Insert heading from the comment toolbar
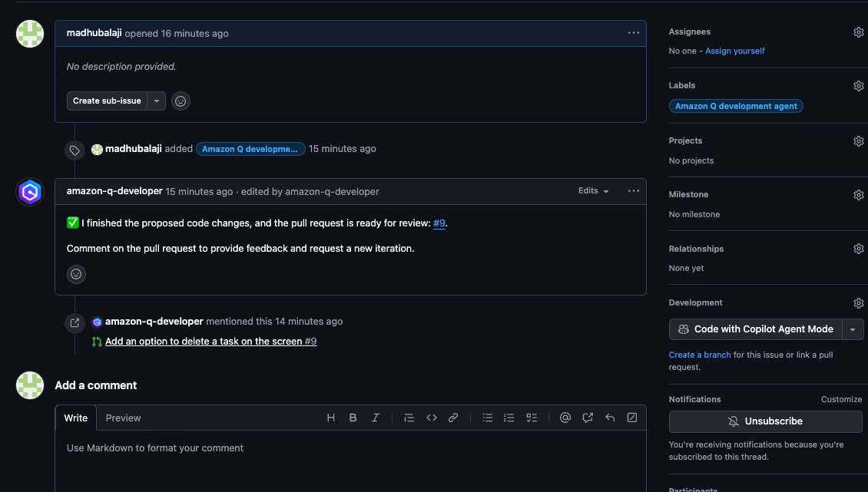868x492 pixels. pyautogui.click(x=330, y=418)
